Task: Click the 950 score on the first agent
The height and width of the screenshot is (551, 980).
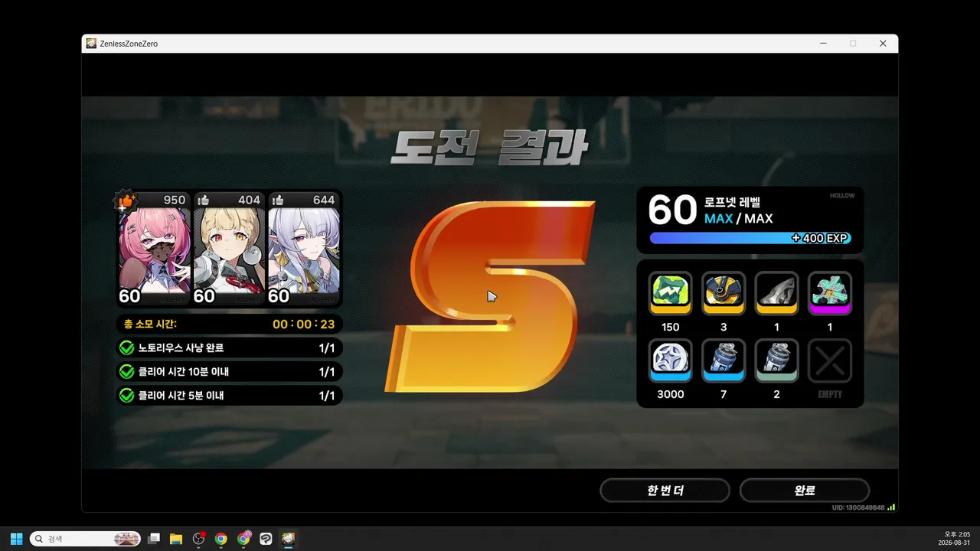Action: click(175, 201)
